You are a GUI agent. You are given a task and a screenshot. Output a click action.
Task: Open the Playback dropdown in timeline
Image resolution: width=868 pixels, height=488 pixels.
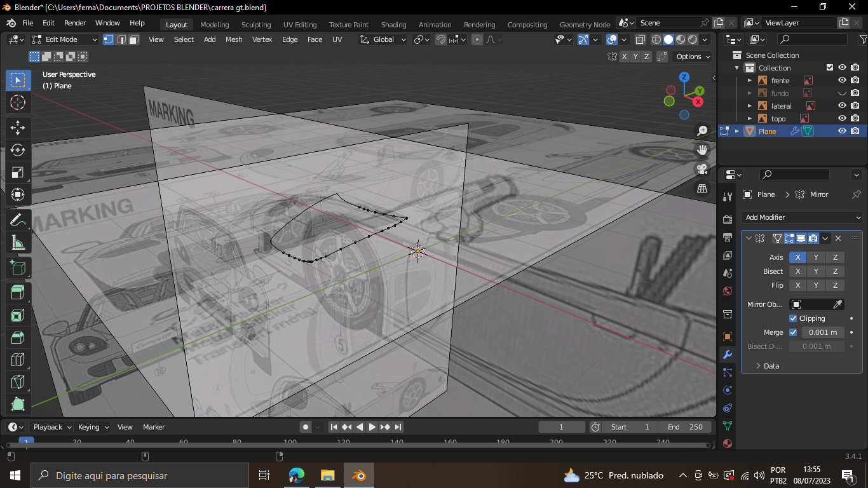51,427
